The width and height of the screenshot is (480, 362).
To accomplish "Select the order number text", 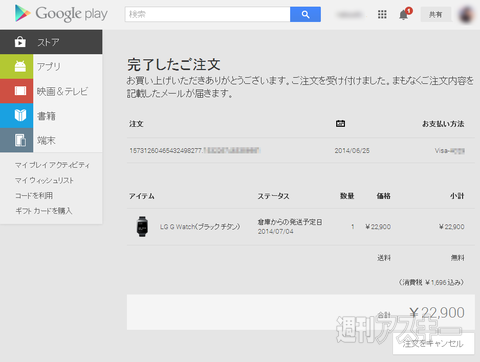I will coord(195,151).
